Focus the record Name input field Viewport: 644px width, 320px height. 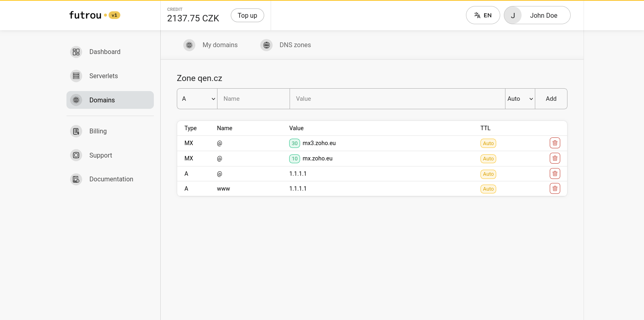tap(254, 99)
